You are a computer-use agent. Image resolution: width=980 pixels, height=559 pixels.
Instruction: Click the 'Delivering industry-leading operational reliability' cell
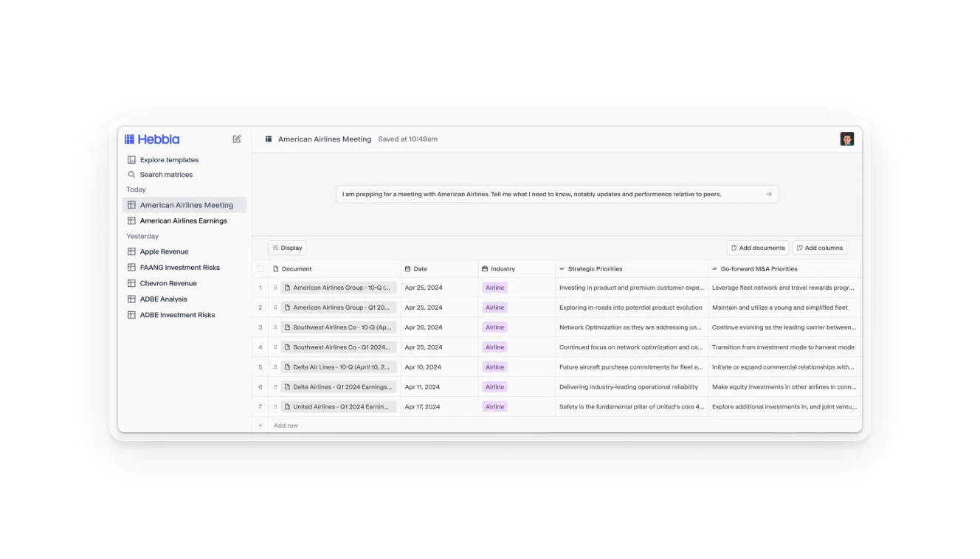[x=631, y=387]
